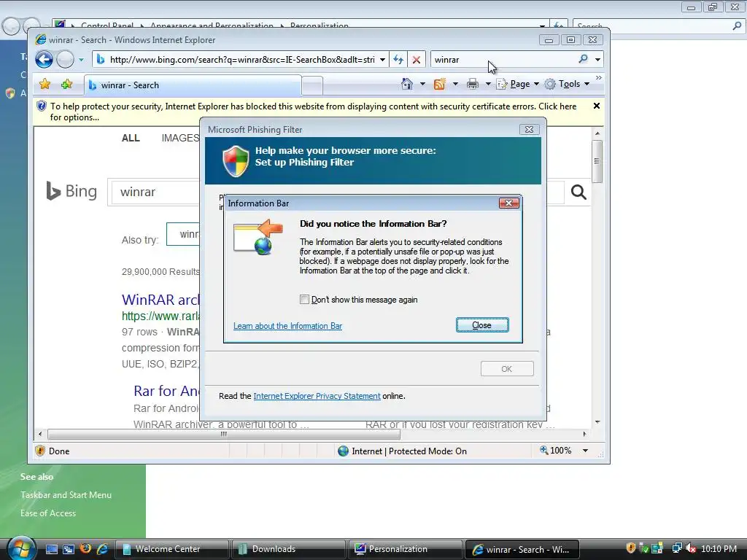Open the WinRAR archiver search result

pos(160,300)
